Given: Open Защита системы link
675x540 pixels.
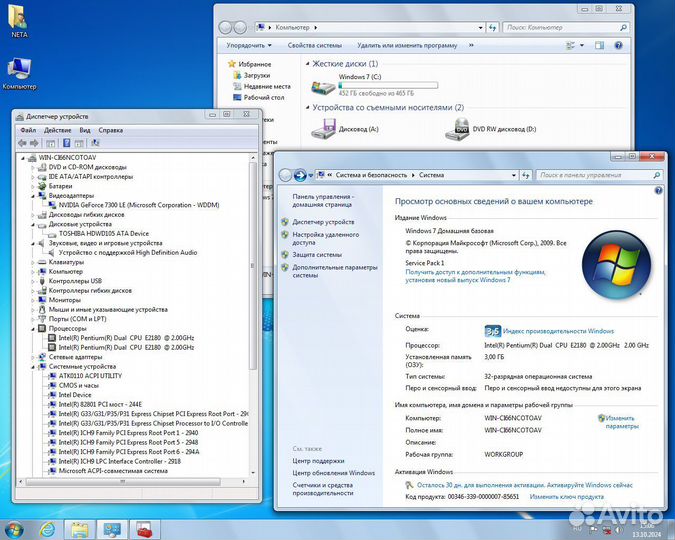Looking at the screenshot, I should tap(317, 254).
